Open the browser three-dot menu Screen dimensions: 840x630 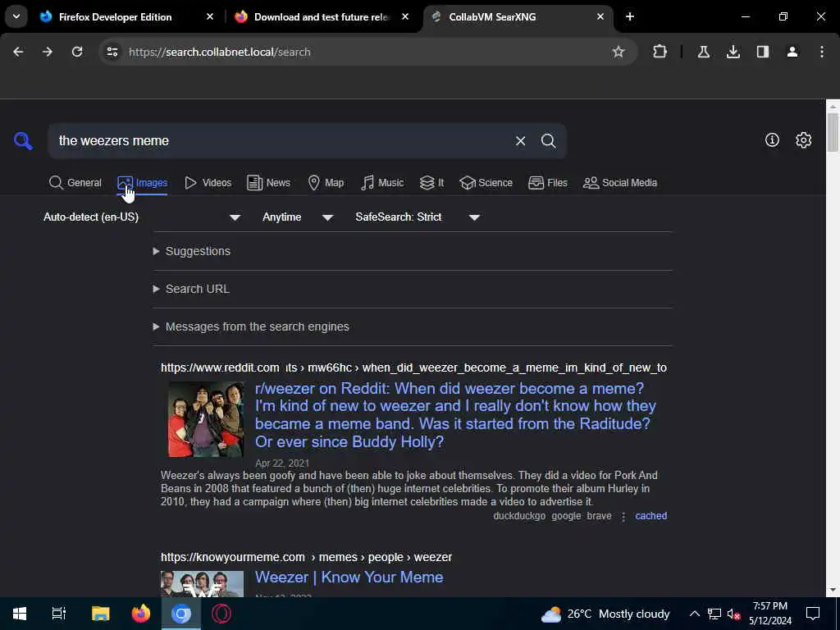point(822,52)
